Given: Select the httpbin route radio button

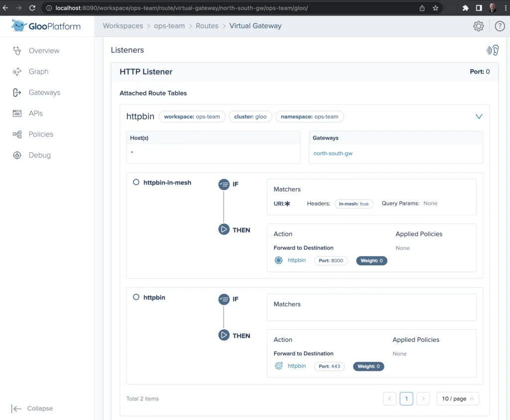Looking at the screenshot, I should 136,297.
